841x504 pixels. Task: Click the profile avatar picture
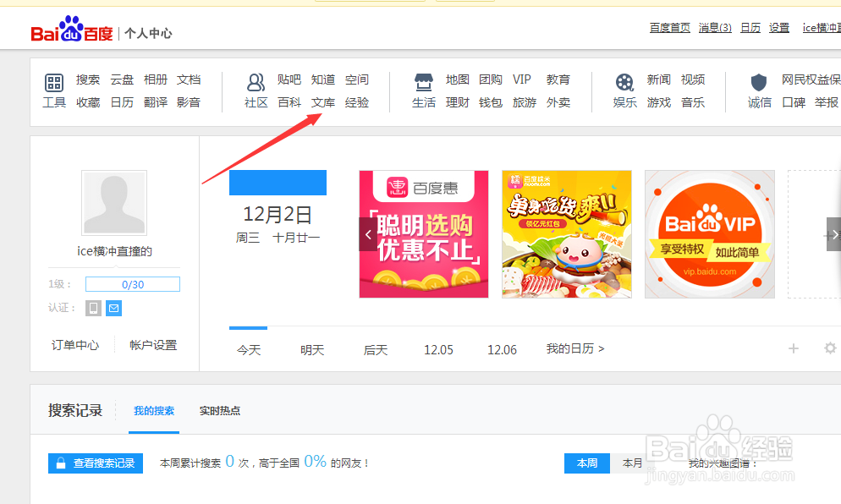click(114, 203)
